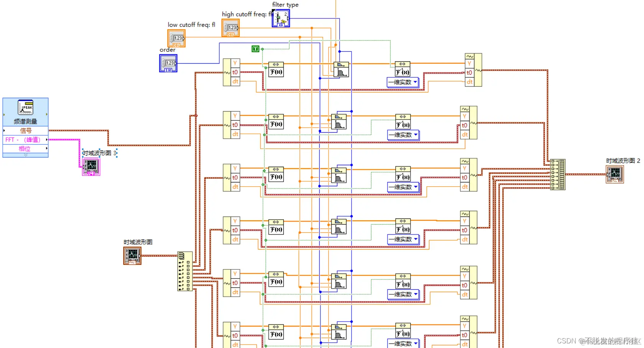The width and height of the screenshot is (644, 348).
Task: Select the build array node before 时域波形图 2
Action: (558, 174)
